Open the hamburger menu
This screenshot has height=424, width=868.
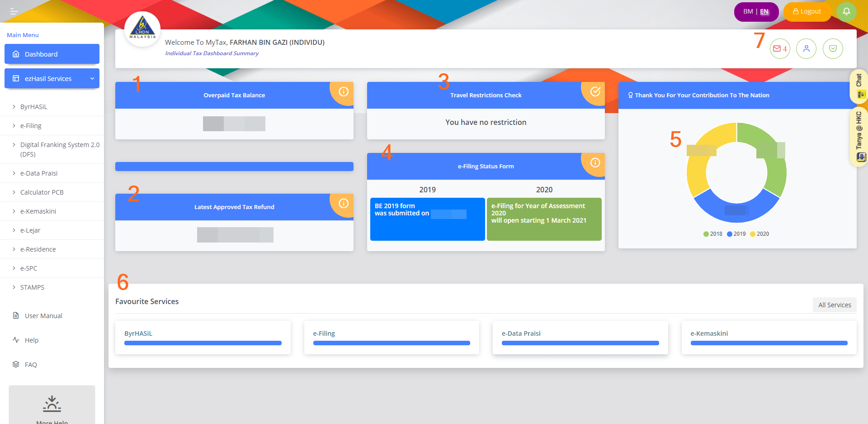[x=13, y=11]
